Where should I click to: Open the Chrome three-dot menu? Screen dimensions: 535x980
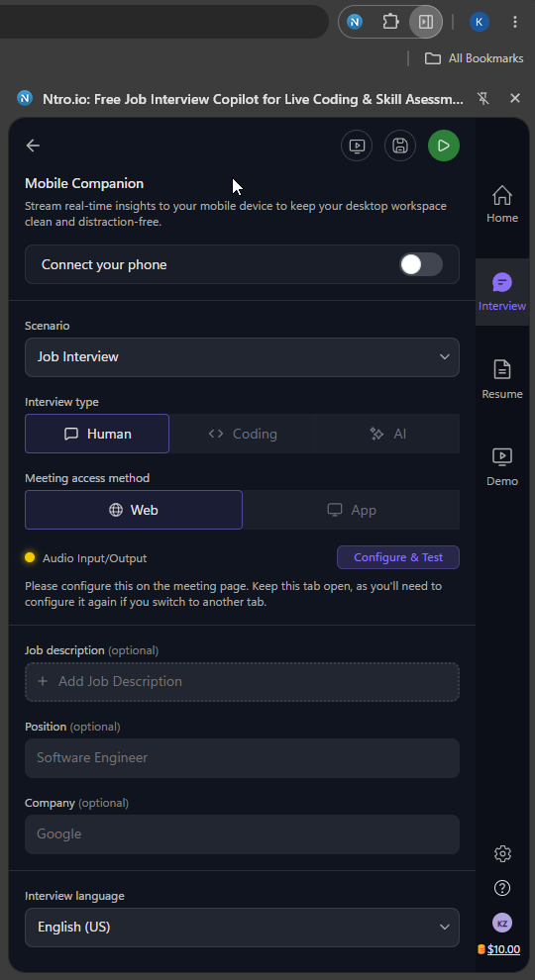coord(515,22)
